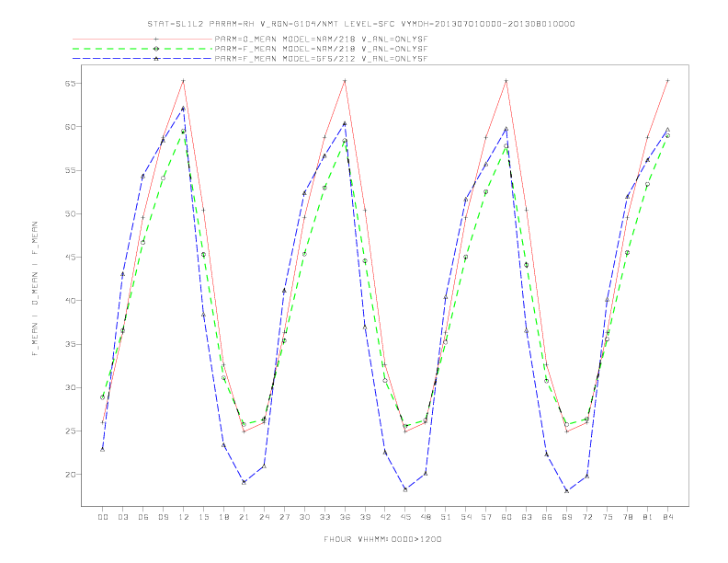Image resolution: width=728 pixels, height=563 pixels.
Task: Click the green dashed legend line sample
Action: tap(142, 49)
